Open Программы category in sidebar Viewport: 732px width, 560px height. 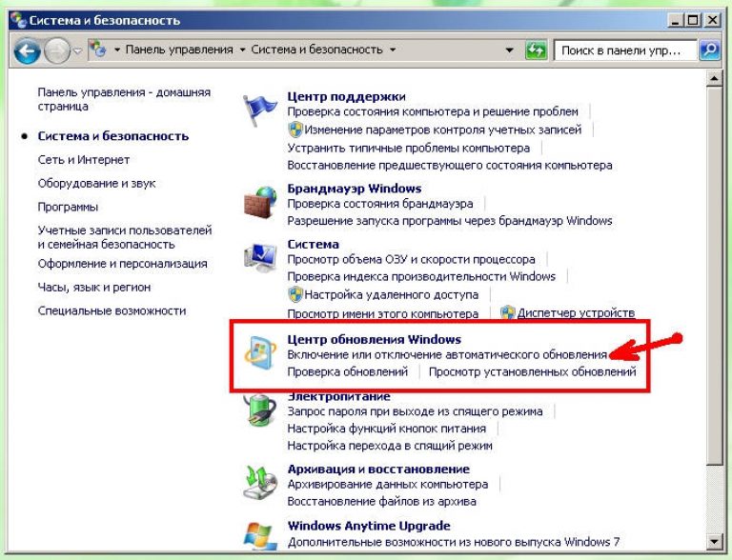[x=68, y=207]
